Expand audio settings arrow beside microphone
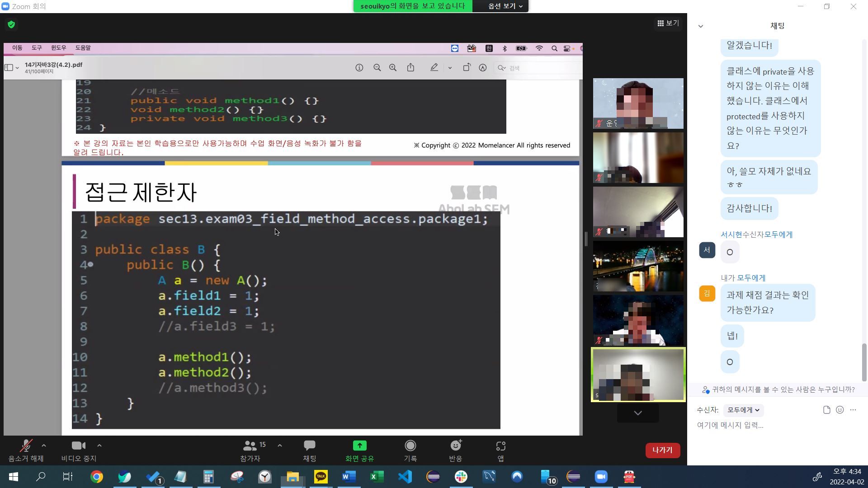The width and height of the screenshot is (868, 488). tap(44, 446)
